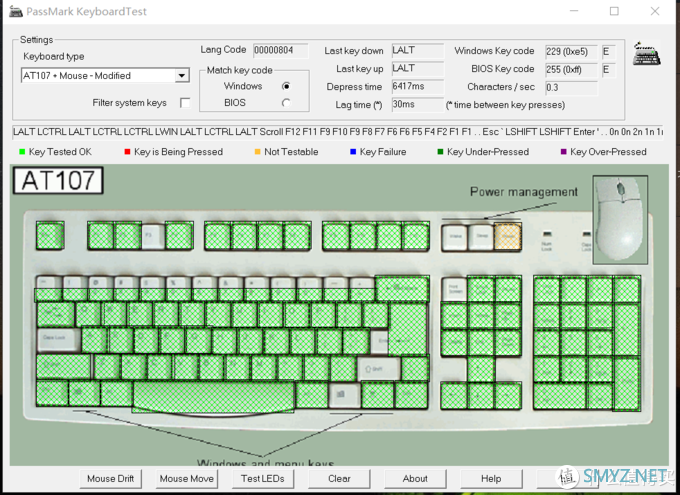Click the Last key up field
680x495 pixels.
[x=418, y=69]
